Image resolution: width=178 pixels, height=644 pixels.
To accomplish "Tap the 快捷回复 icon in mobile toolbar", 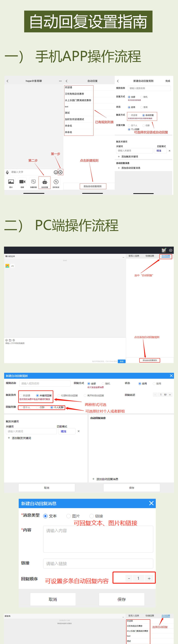I will (x=33, y=182).
